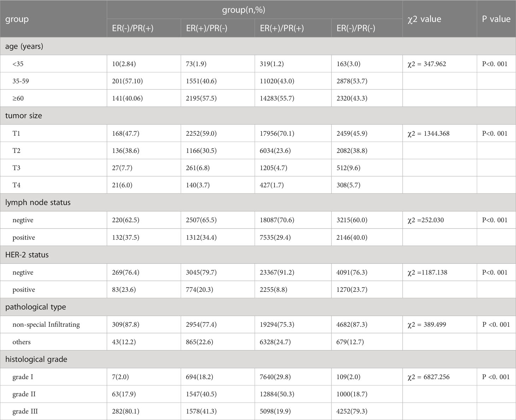Click the 'grade III' row label

click(25, 412)
